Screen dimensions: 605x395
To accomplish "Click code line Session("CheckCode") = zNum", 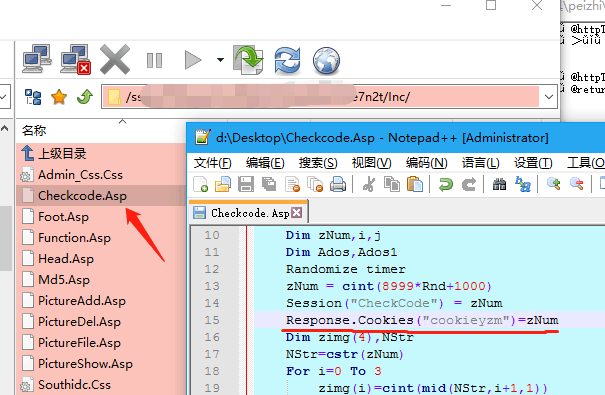I will click(x=394, y=303).
